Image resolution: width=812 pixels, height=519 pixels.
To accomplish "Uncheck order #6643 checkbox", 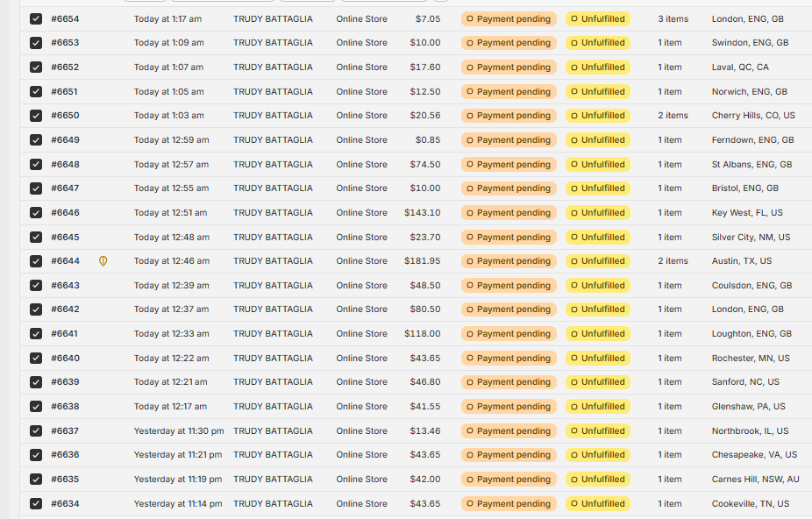I will 36,286.
